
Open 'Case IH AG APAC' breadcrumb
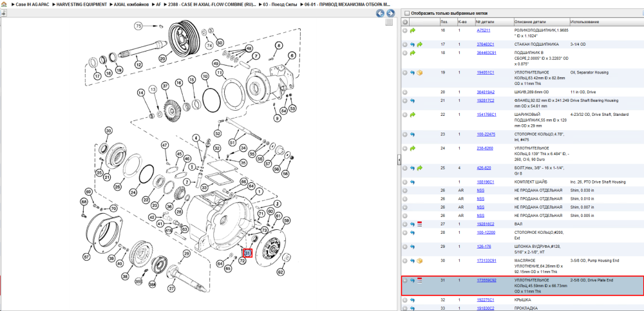[33, 4]
